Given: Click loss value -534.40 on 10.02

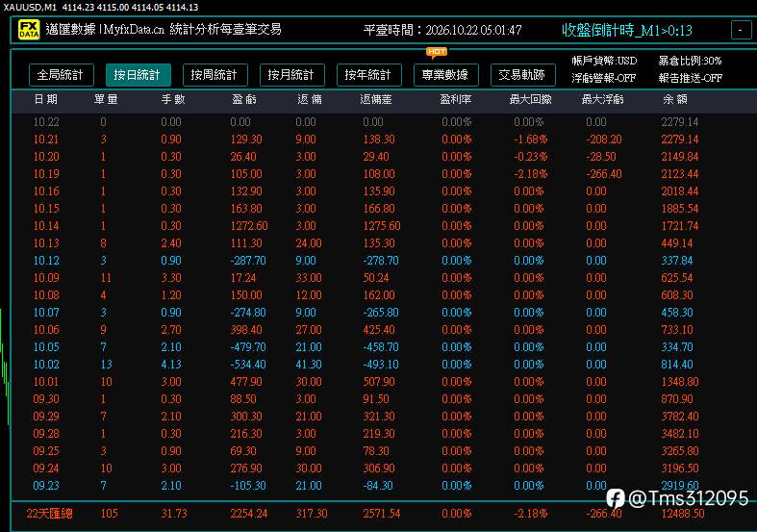Looking at the screenshot, I should 248,365.
